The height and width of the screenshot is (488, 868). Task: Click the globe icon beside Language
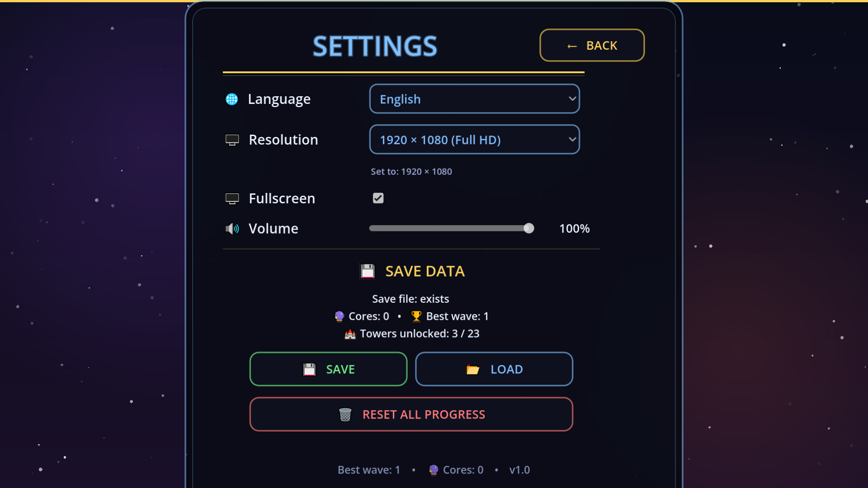(232, 99)
